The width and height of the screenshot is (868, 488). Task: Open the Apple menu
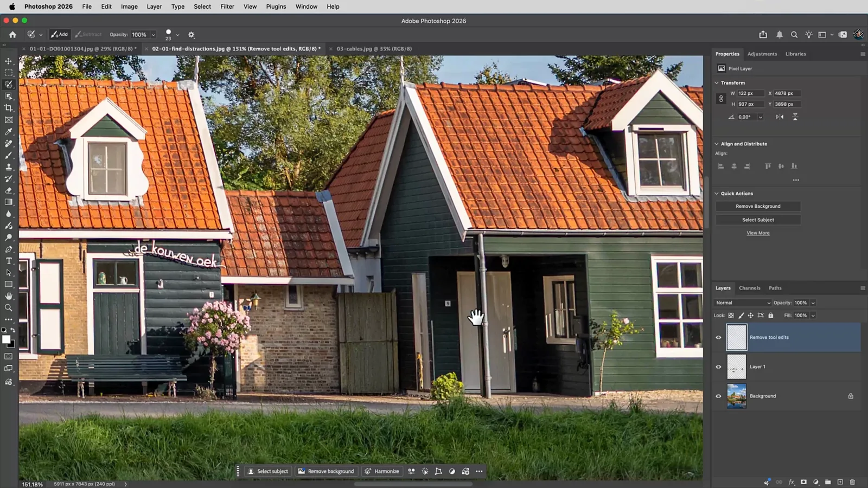(x=12, y=7)
